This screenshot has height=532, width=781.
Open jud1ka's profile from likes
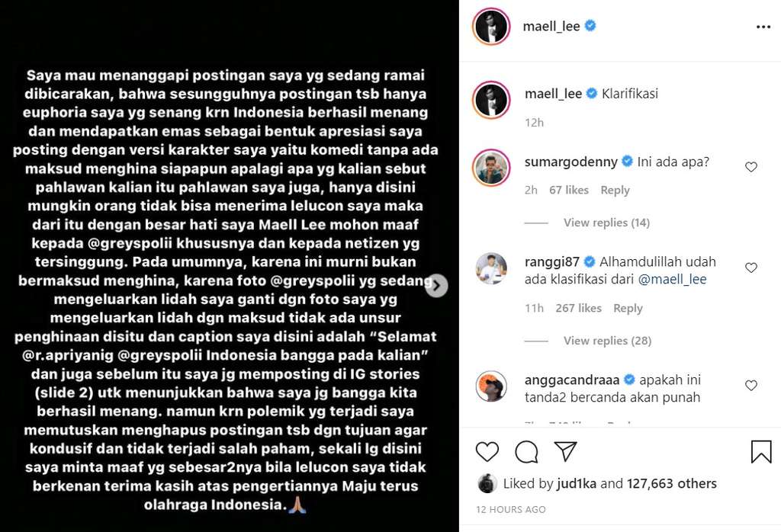pos(575,483)
